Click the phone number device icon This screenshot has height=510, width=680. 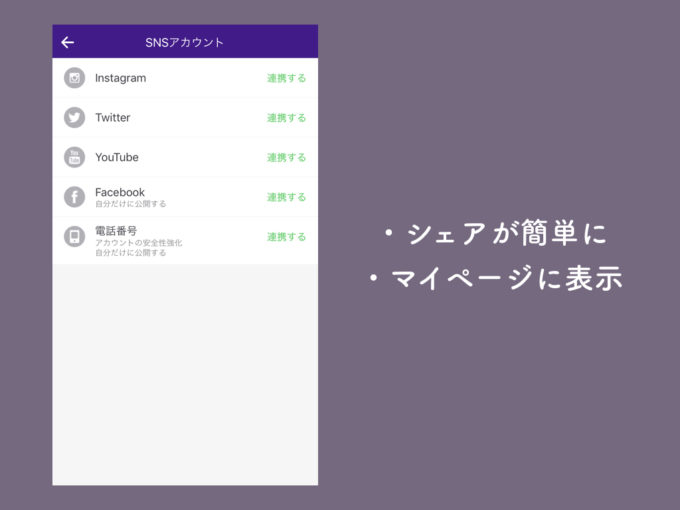tap(75, 237)
